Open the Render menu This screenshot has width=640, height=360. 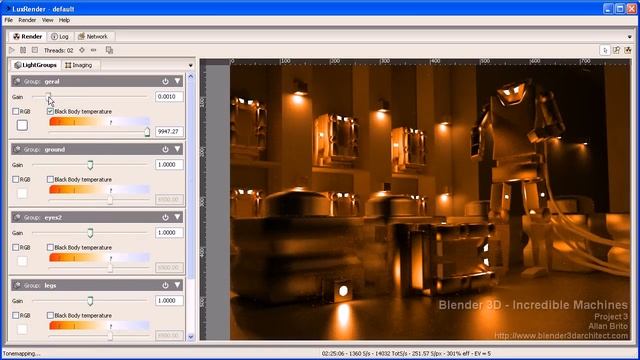(27, 20)
